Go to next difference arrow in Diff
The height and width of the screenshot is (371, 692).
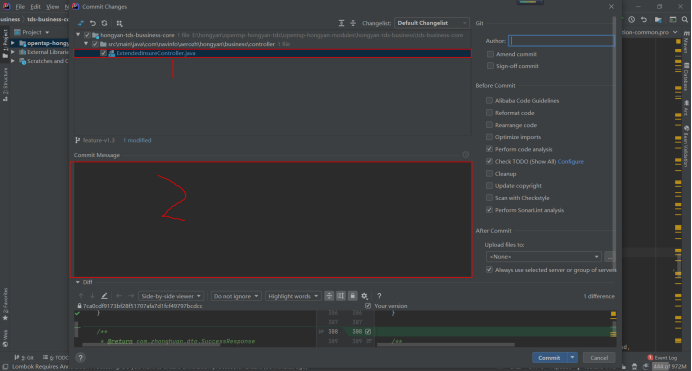92,296
